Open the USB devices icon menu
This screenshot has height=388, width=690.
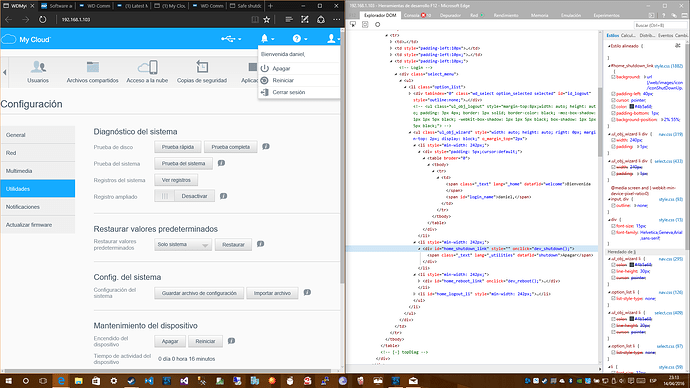pos(231,39)
